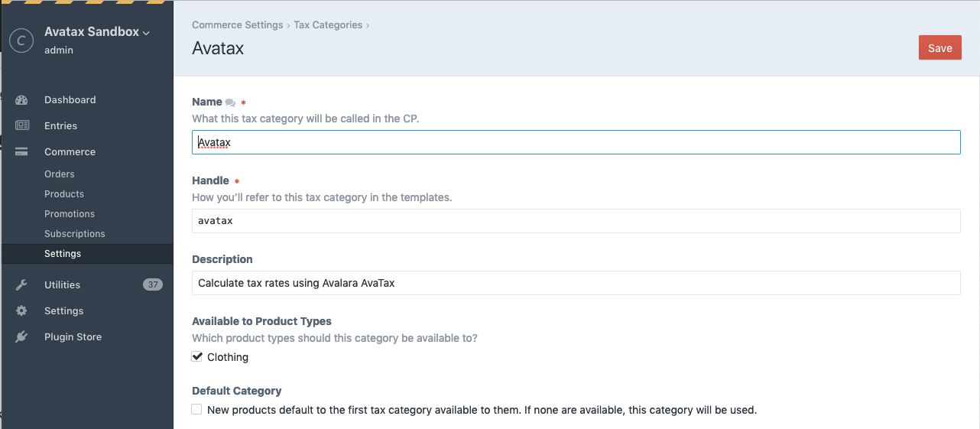Open Subscriptions under Commerce

[x=75, y=234]
